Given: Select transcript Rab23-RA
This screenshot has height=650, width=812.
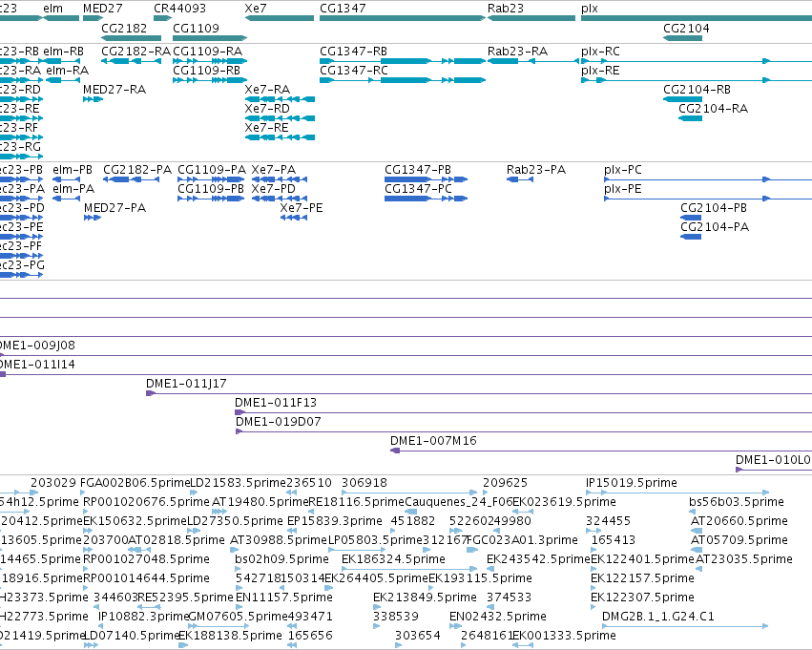Looking at the screenshot, I should (x=532, y=61).
